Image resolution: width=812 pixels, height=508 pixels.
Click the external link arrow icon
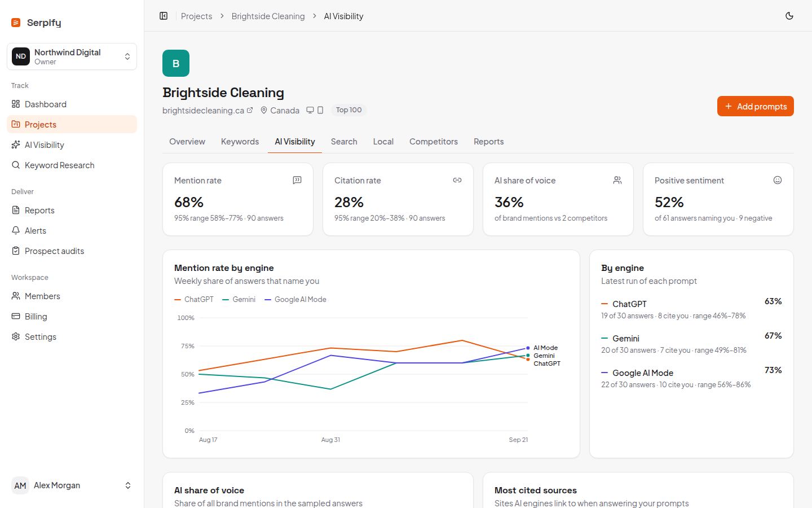pos(250,110)
